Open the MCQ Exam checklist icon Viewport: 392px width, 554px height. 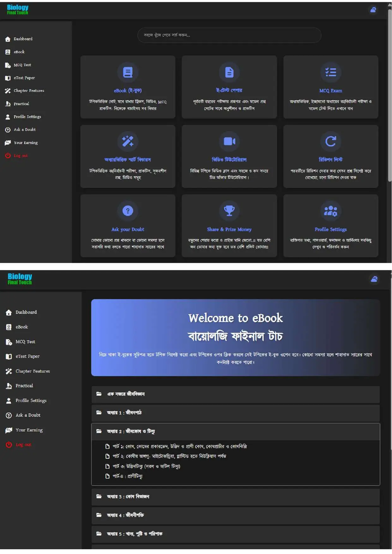(x=330, y=72)
